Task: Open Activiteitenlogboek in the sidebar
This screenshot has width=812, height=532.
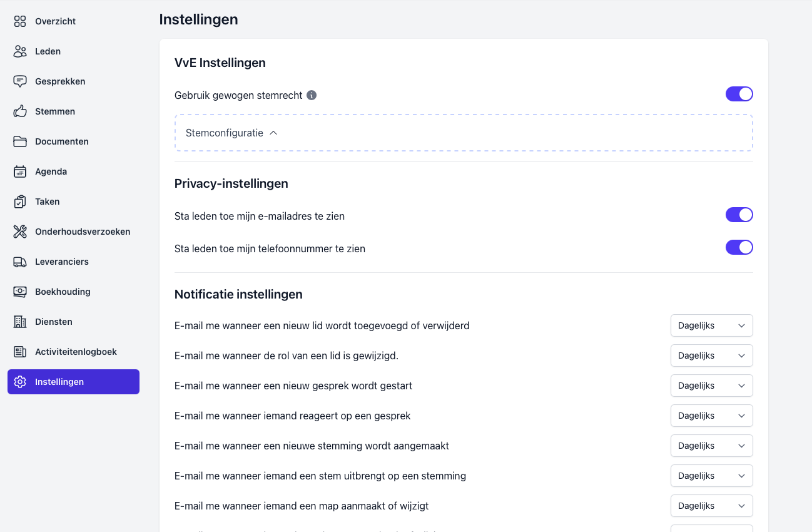Action: [x=76, y=352]
